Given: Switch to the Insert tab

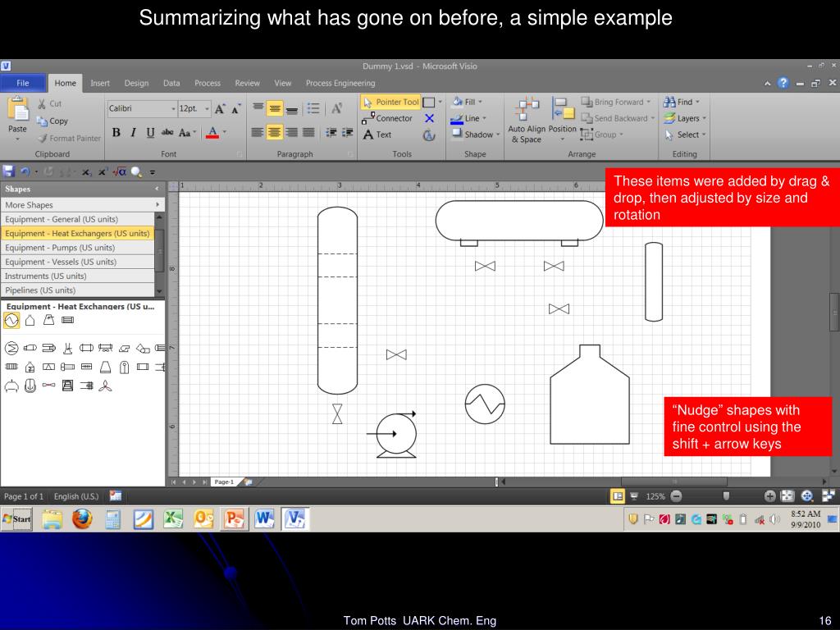Looking at the screenshot, I should tap(99, 83).
